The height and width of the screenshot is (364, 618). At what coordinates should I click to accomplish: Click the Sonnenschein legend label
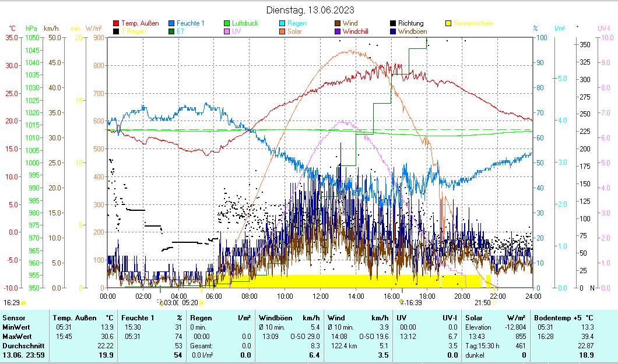[x=473, y=23]
